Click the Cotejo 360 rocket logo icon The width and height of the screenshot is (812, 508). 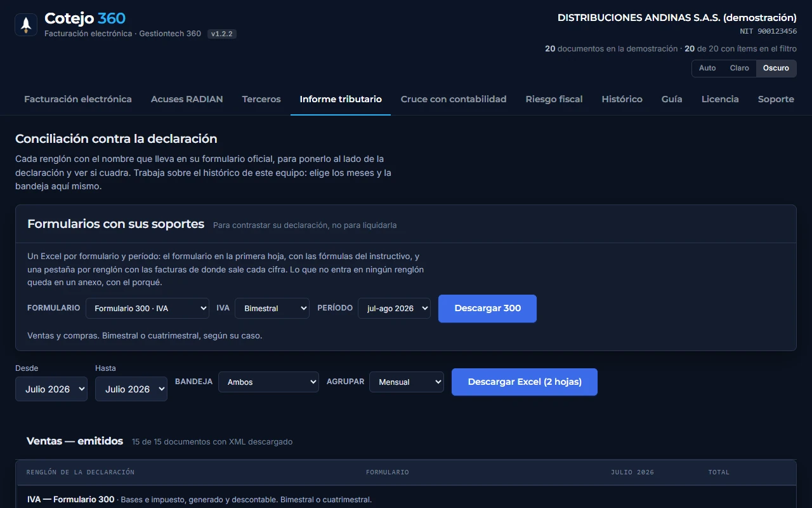[x=26, y=25]
